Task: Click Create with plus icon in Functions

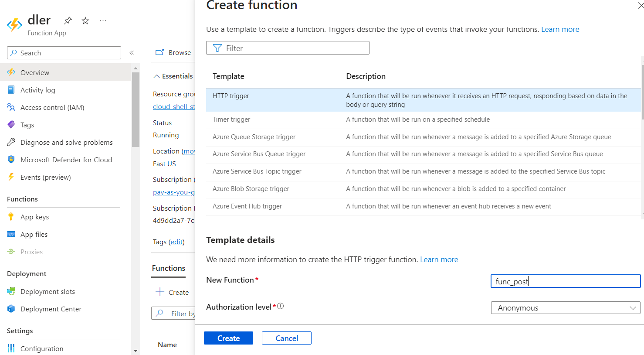Action: click(x=172, y=292)
